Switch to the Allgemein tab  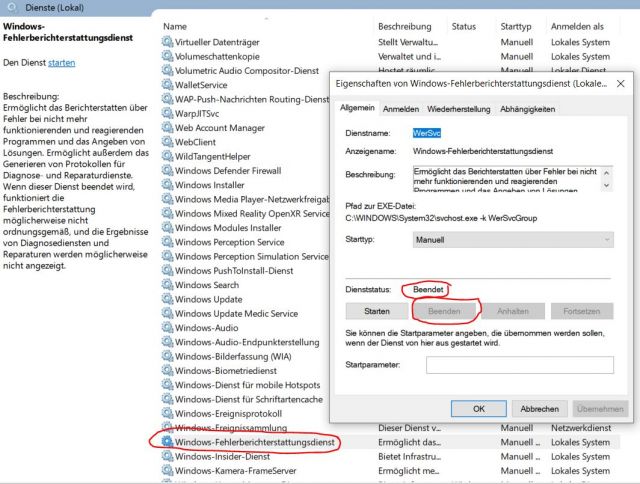tap(357, 108)
